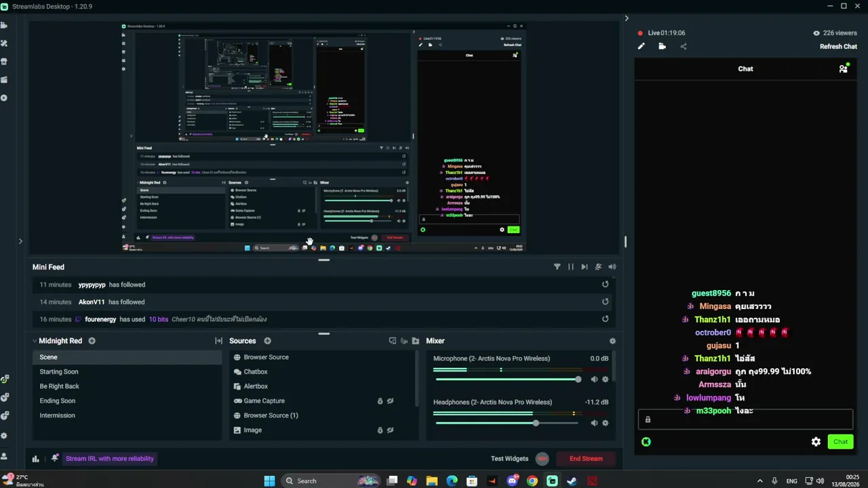
Task: Select the Scene entry in scenes list
Action: coord(127,357)
